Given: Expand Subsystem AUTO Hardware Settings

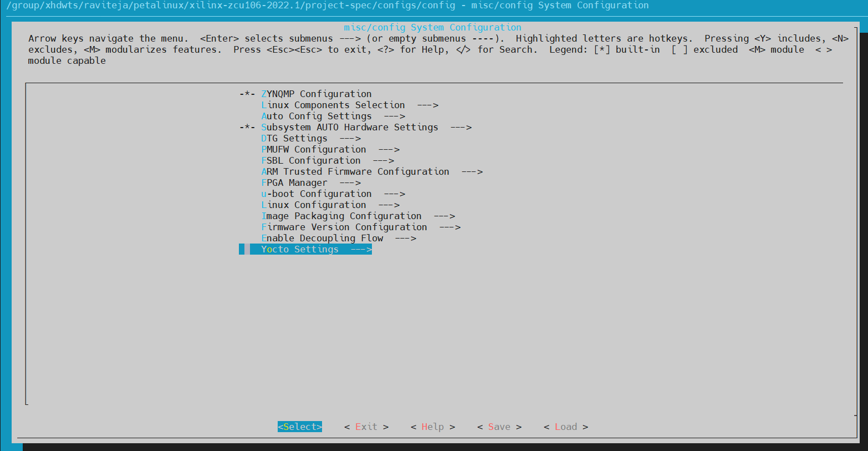Looking at the screenshot, I should coord(350,127).
